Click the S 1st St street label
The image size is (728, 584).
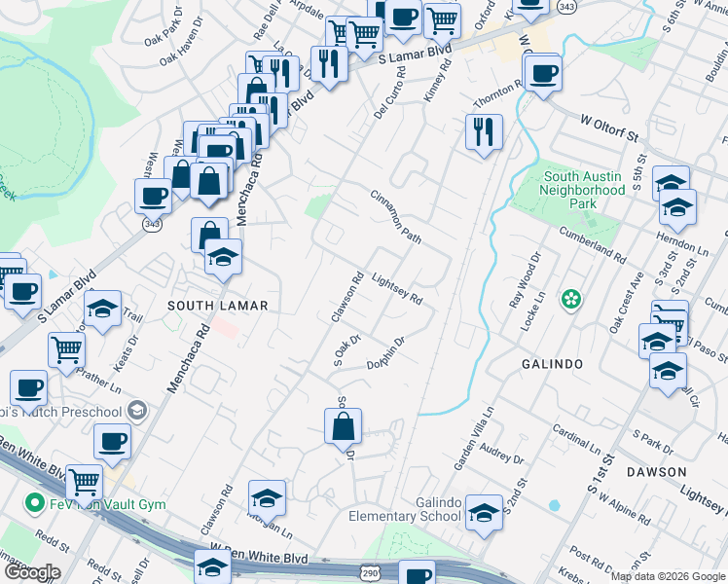click(x=601, y=474)
